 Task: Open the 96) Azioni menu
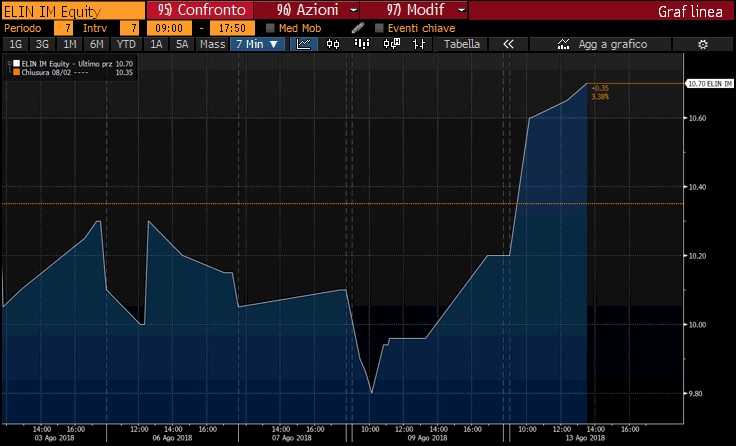pyautogui.click(x=307, y=10)
